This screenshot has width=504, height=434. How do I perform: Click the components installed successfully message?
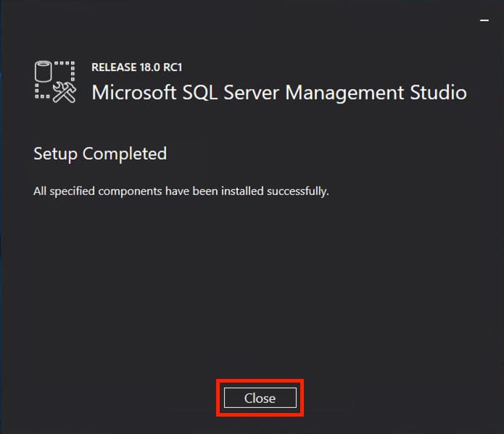point(181,192)
